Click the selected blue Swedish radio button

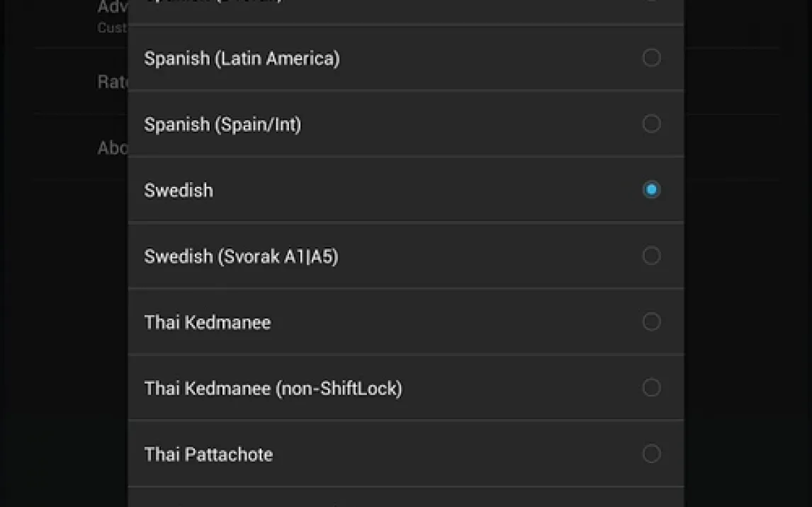651,190
